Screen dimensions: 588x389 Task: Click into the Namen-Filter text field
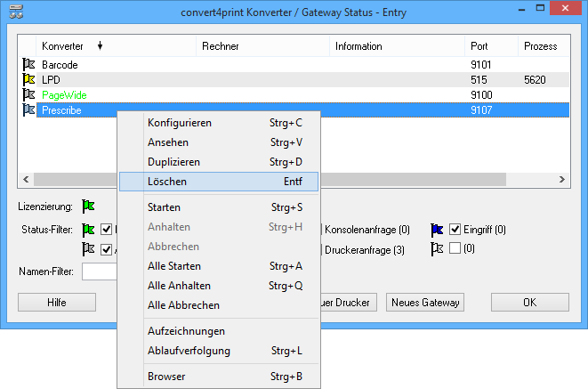click(100, 271)
